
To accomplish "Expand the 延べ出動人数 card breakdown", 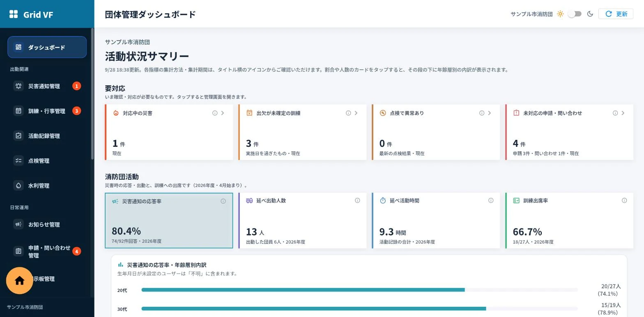I will coord(302,221).
